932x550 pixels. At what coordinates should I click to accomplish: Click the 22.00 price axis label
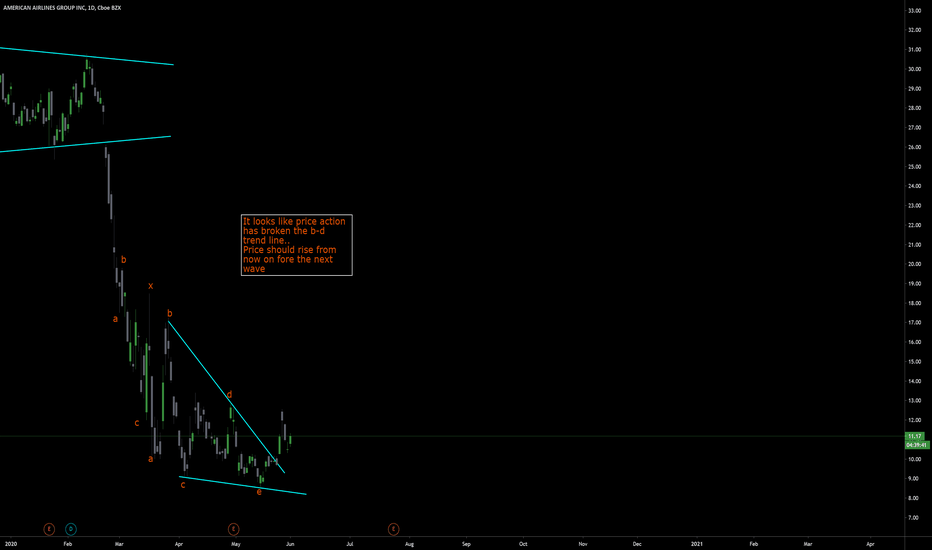click(914, 225)
